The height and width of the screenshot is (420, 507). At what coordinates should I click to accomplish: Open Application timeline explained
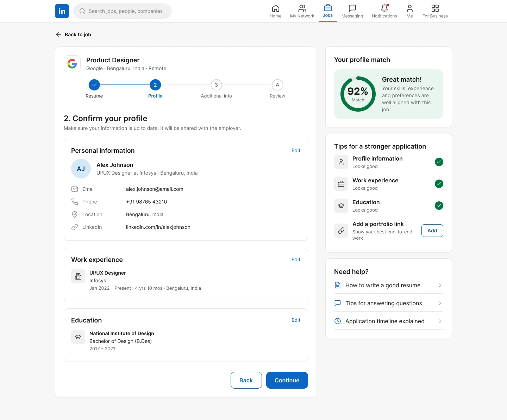[388, 321]
